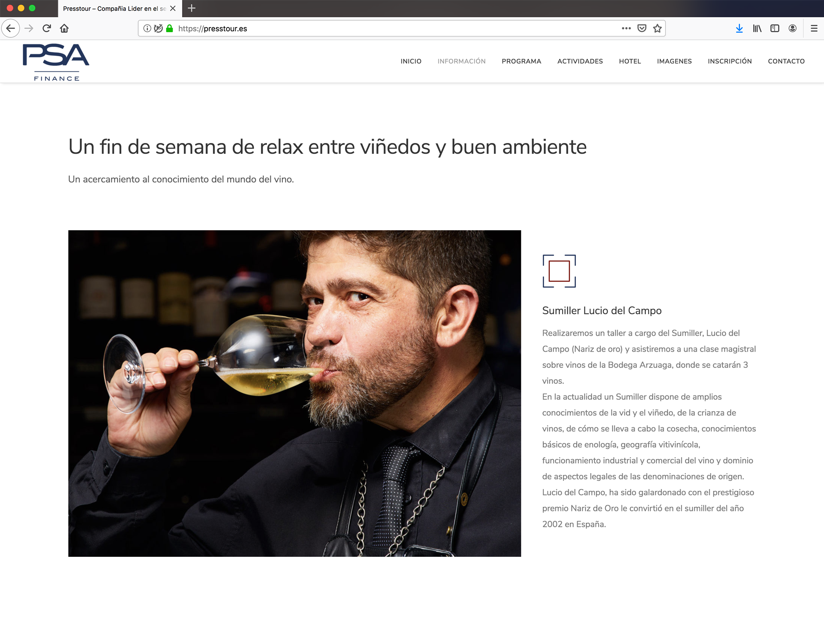Open a new tab with plus button

[x=192, y=8]
